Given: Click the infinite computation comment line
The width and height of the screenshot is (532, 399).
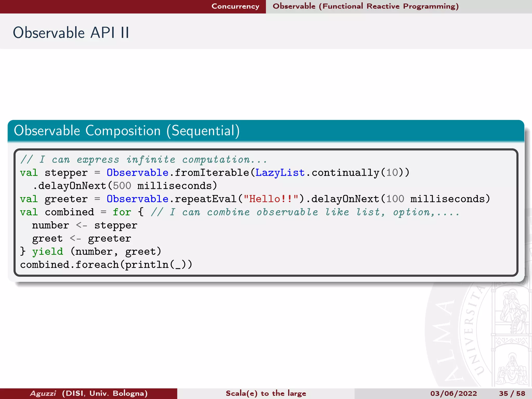Looking at the screenshot, I should click(x=144, y=159).
